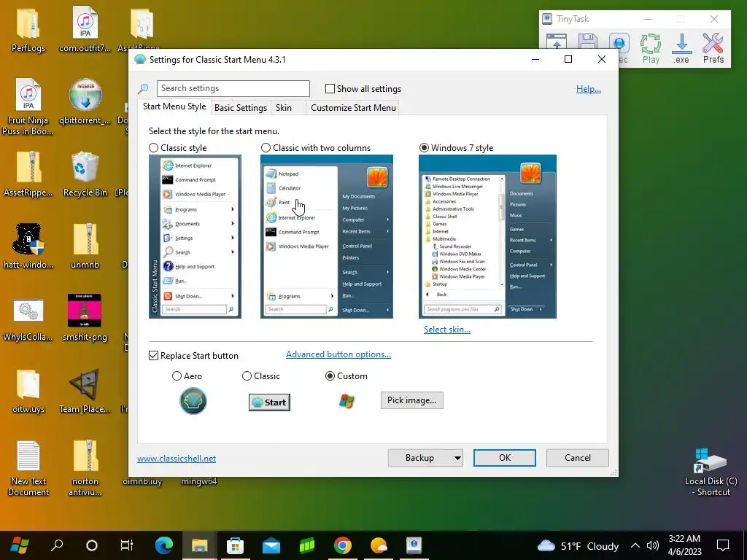Choose Classic with two columns style

tap(266, 148)
